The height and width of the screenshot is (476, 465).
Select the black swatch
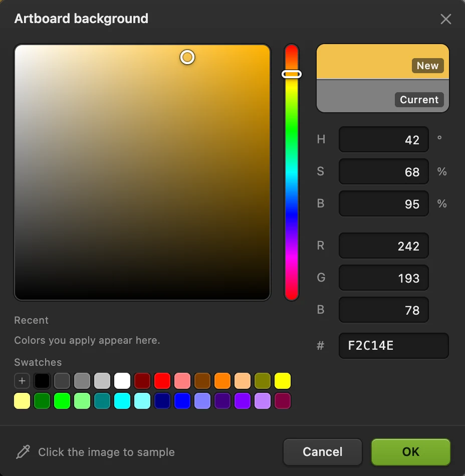coord(42,381)
